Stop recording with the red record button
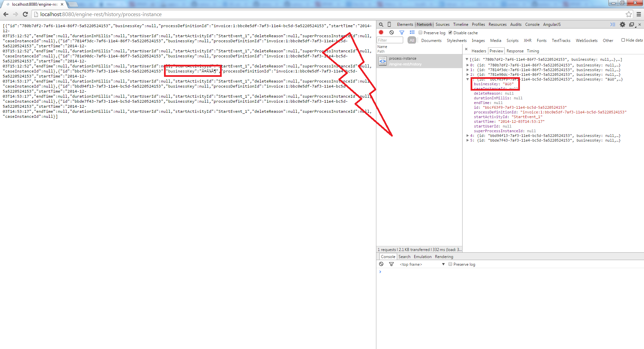 point(381,33)
